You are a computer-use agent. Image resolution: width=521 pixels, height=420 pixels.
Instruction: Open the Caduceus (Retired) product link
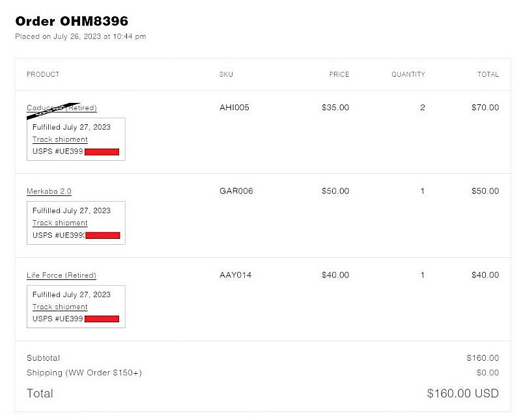pos(62,108)
